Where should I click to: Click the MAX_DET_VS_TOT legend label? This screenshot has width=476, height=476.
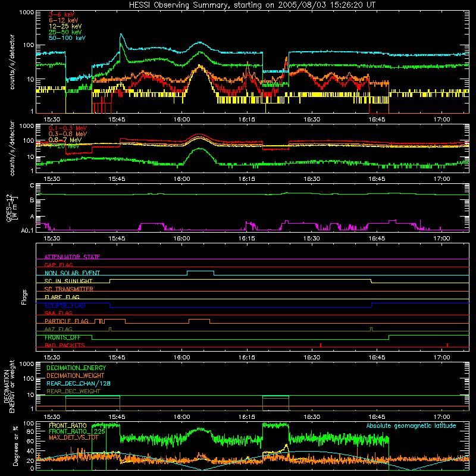74,437
